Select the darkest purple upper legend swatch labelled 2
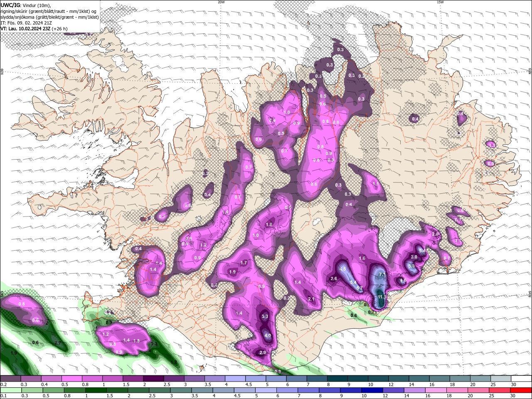 click(153, 379)
